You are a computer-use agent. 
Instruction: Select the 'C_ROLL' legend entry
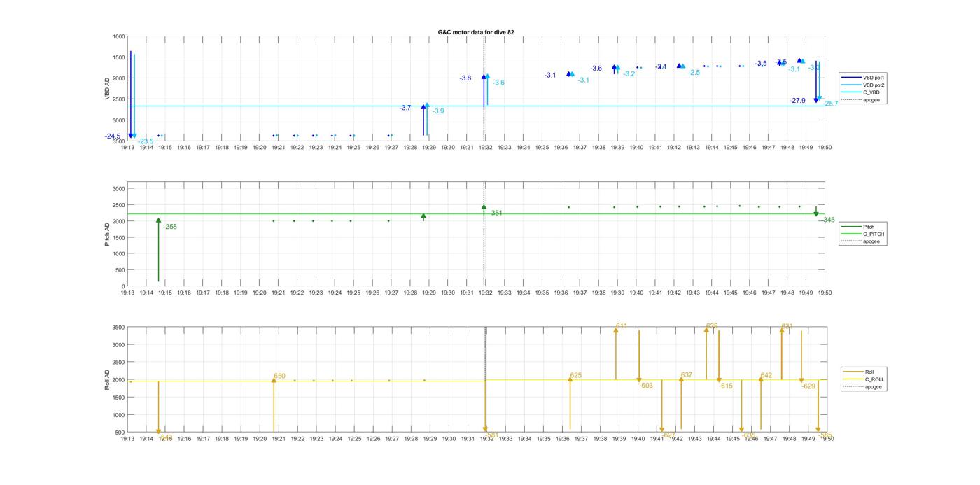864,379
